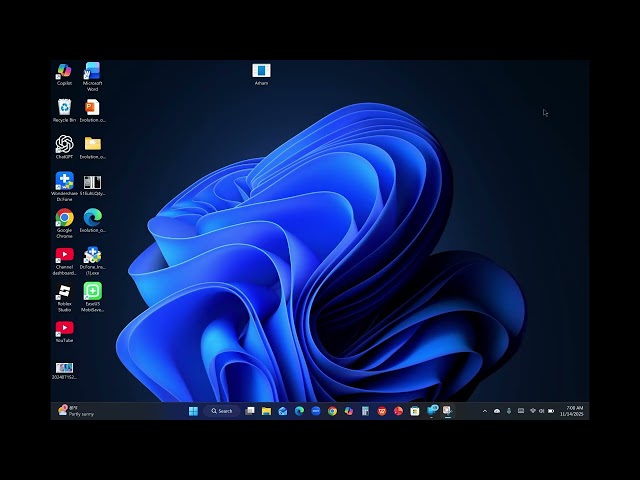Open the ChatGPT desktop shortcut
Screen dimensions: 640x480
pos(64,144)
